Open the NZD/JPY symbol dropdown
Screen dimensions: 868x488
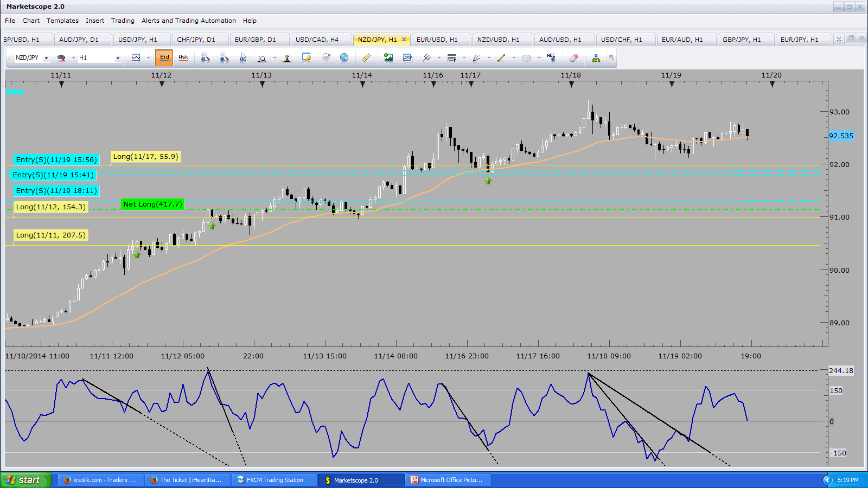[x=46, y=58]
